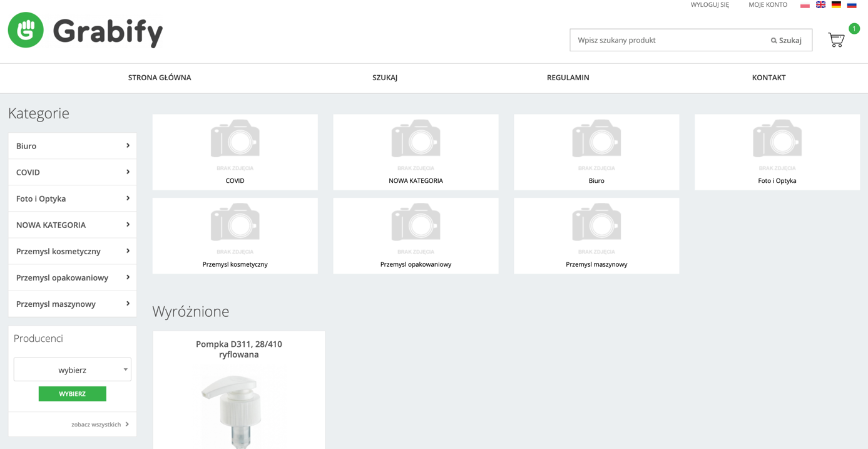868x449 pixels.
Task: Expand Przemysl kosmetyczny sidebar category
Action: point(73,251)
